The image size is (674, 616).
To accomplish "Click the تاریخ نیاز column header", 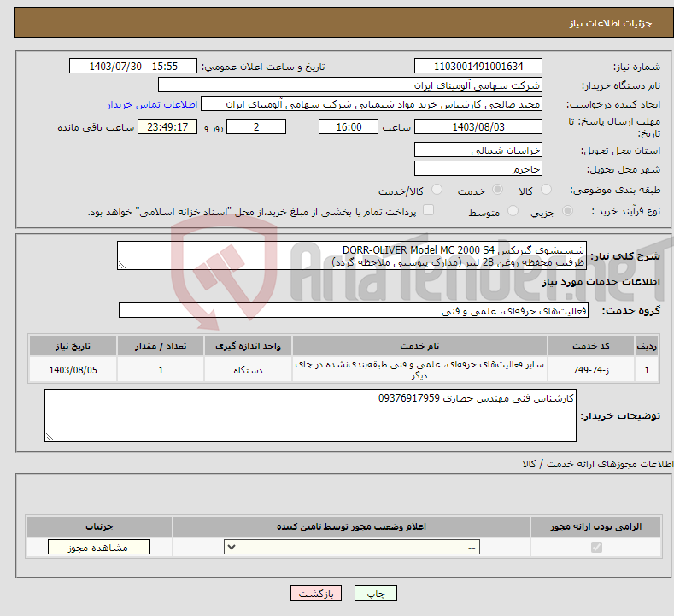I will pos(73,346).
